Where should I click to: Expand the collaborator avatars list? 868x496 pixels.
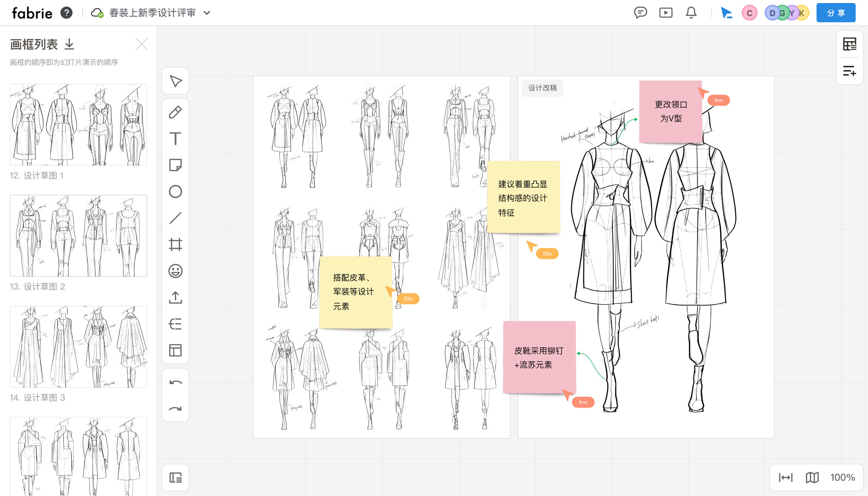(x=787, y=13)
